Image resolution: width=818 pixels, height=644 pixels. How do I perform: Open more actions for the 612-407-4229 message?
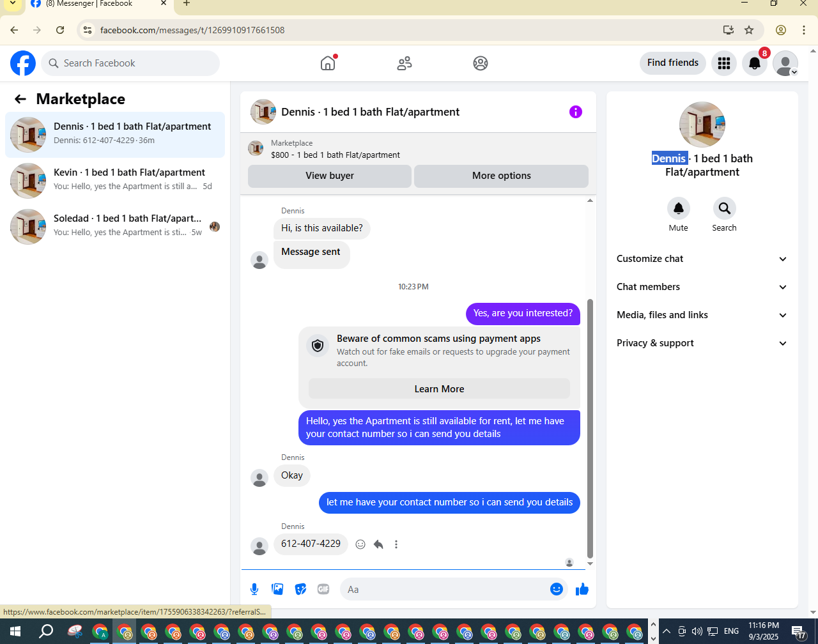[x=396, y=544]
